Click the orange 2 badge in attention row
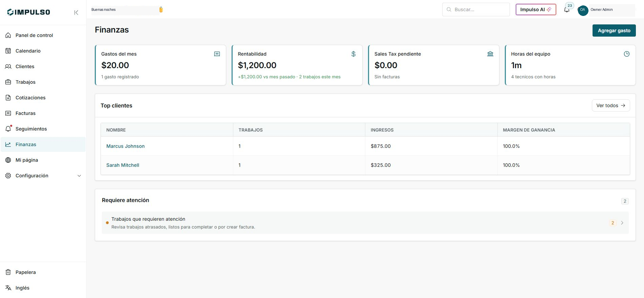This screenshot has height=298, width=644. (613, 223)
